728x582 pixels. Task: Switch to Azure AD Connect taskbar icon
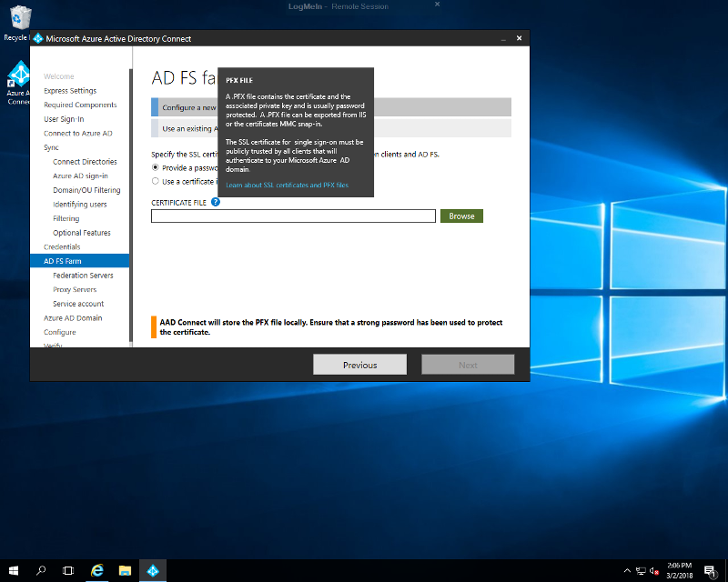[x=153, y=570]
